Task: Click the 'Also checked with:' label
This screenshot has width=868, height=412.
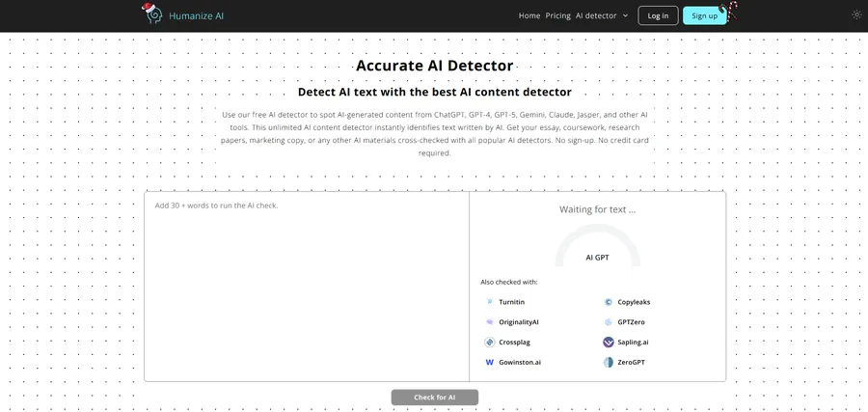Action: (508, 283)
